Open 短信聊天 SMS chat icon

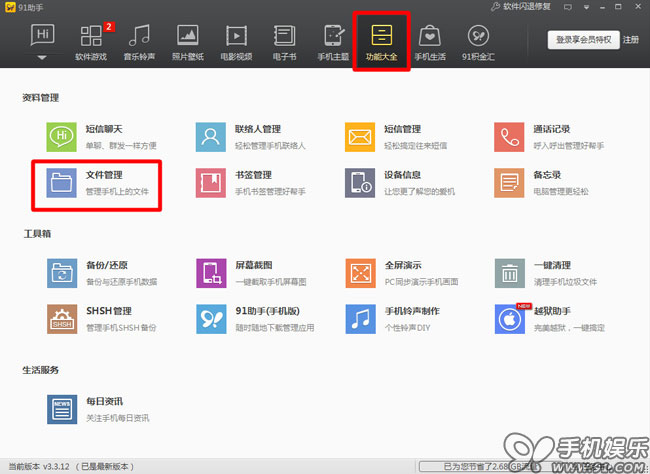(63, 136)
